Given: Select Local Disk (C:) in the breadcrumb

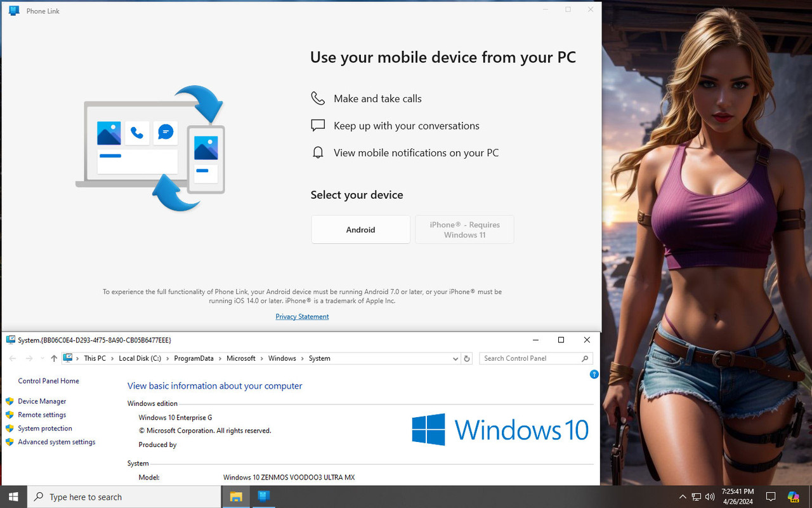Looking at the screenshot, I should (x=140, y=358).
